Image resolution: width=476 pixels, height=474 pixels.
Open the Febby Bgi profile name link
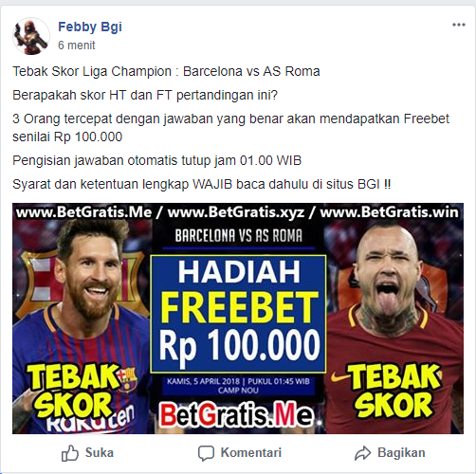tap(90, 27)
